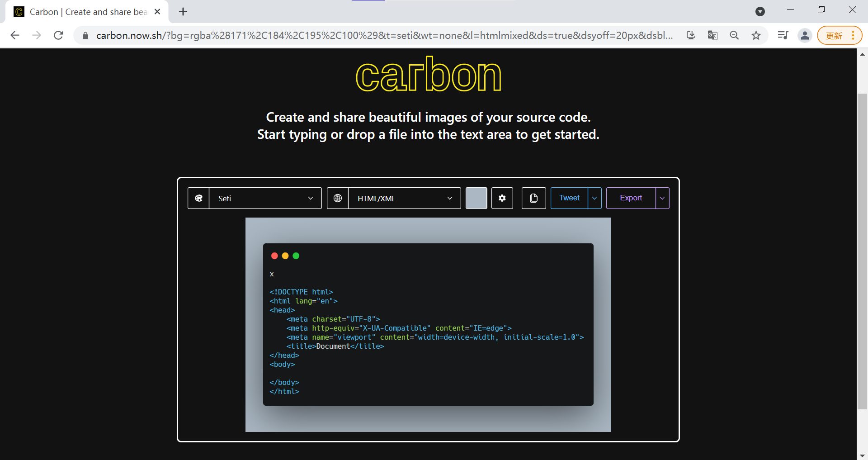Viewport: 868px width, 460px height.
Task: Select the Carbon browser tab
Action: (87, 12)
